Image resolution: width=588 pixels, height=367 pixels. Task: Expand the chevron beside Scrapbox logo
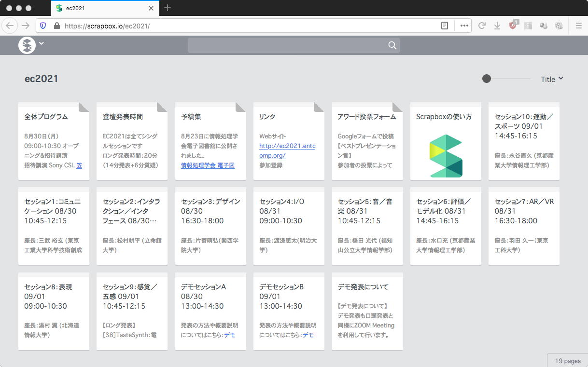coord(42,43)
